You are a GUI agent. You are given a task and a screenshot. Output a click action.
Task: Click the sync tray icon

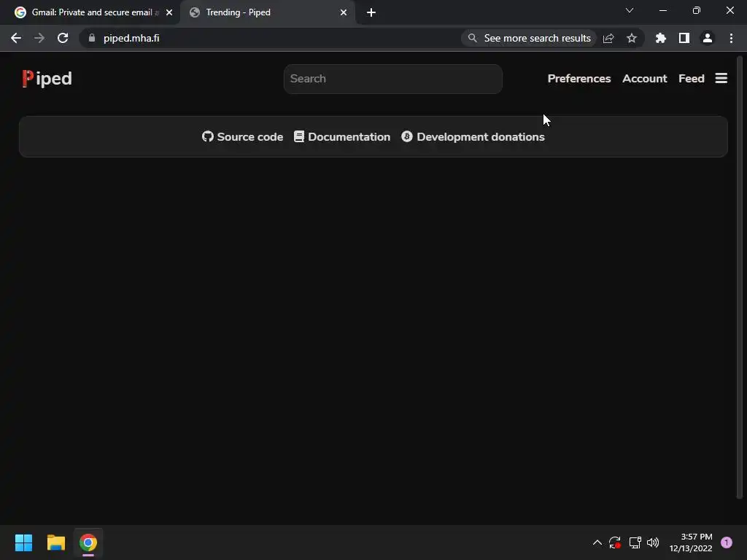tap(615, 542)
